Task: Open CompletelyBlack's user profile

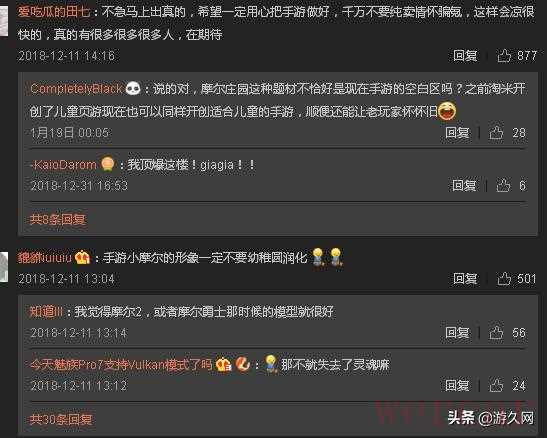Action: 76,89
